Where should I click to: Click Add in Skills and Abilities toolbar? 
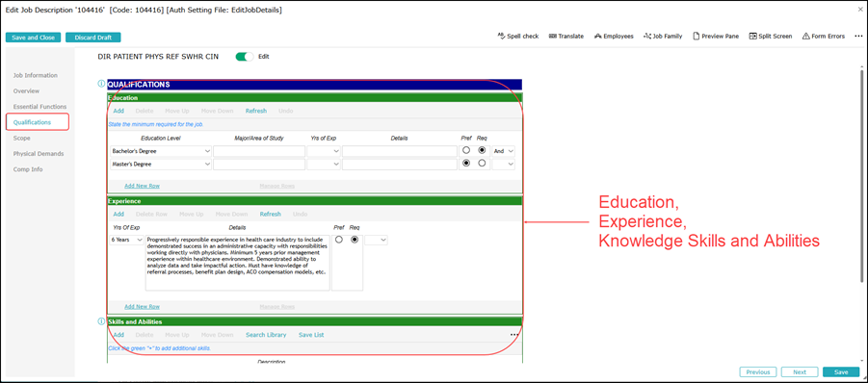click(x=118, y=334)
